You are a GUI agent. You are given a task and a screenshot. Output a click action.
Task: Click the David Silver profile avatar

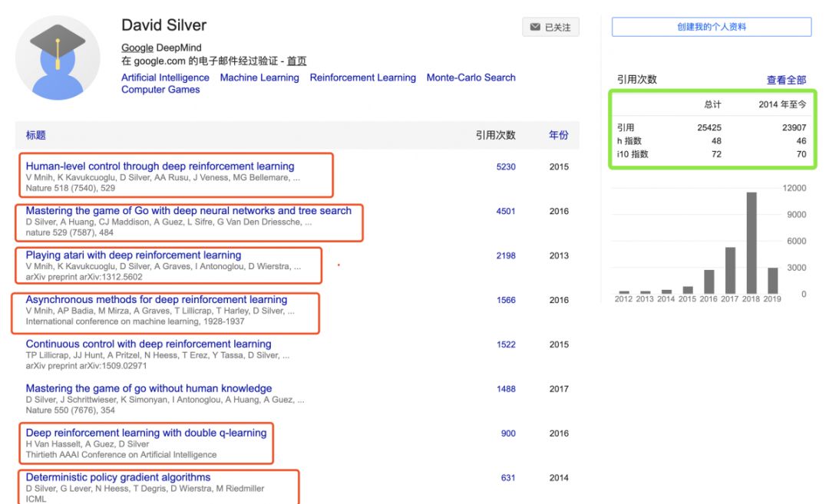click(58, 58)
